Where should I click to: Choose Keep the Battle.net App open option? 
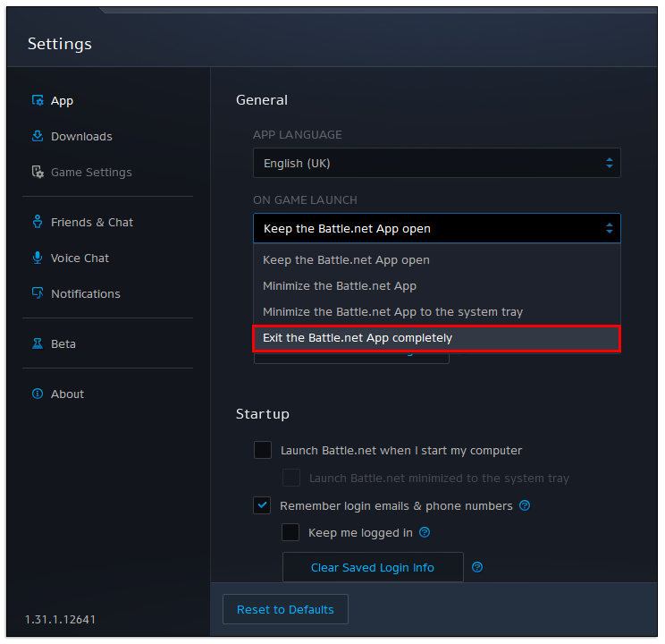tap(437, 259)
